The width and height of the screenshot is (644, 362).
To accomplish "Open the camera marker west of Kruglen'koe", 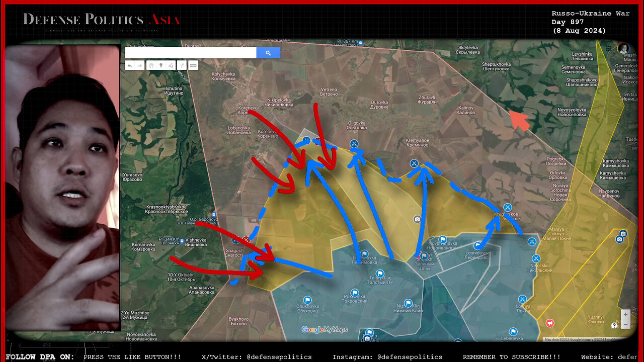I will pos(417,219).
